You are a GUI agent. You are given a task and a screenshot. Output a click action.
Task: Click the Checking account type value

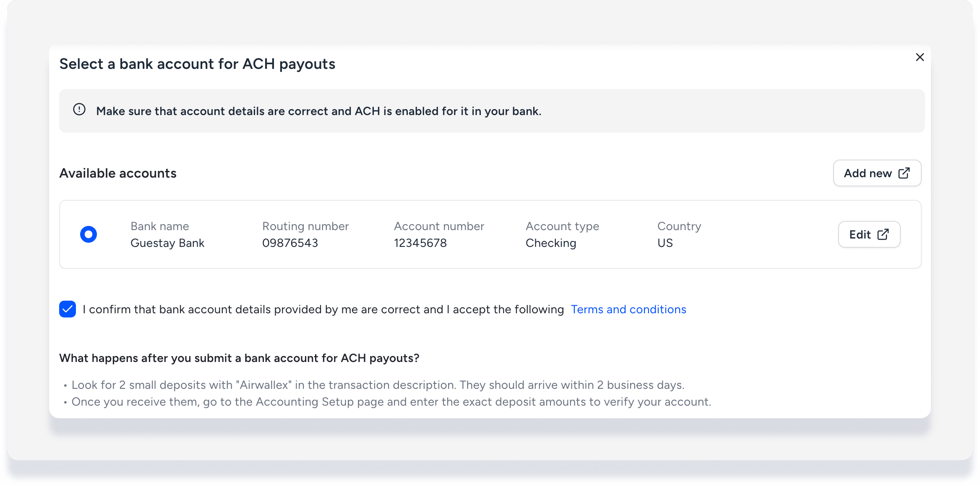[x=551, y=243]
